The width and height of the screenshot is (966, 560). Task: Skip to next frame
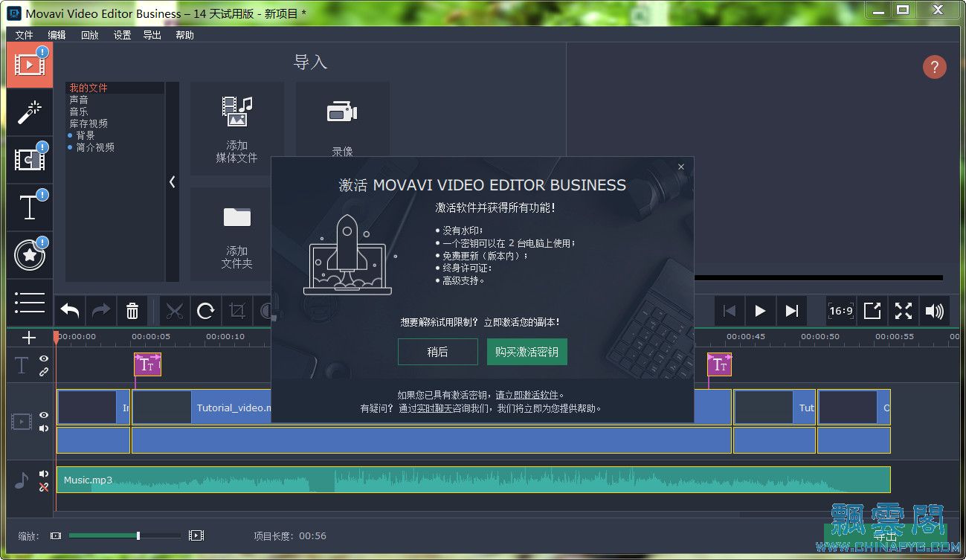pos(792,311)
